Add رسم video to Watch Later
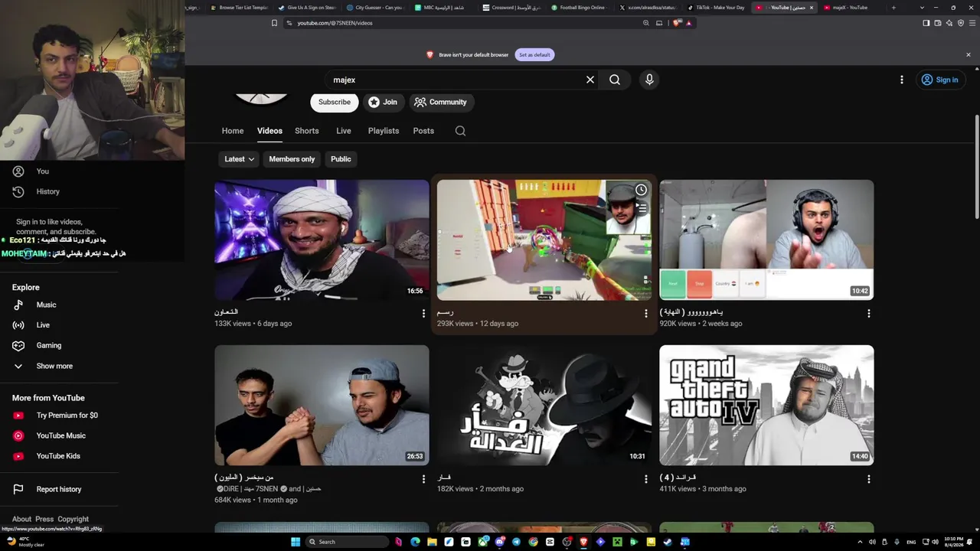 [x=641, y=190]
